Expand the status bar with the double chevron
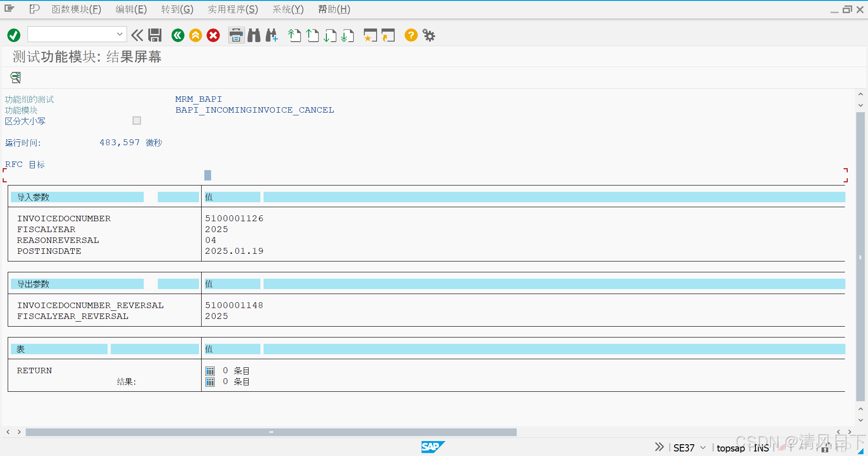This screenshot has height=456, width=868. pos(659,447)
